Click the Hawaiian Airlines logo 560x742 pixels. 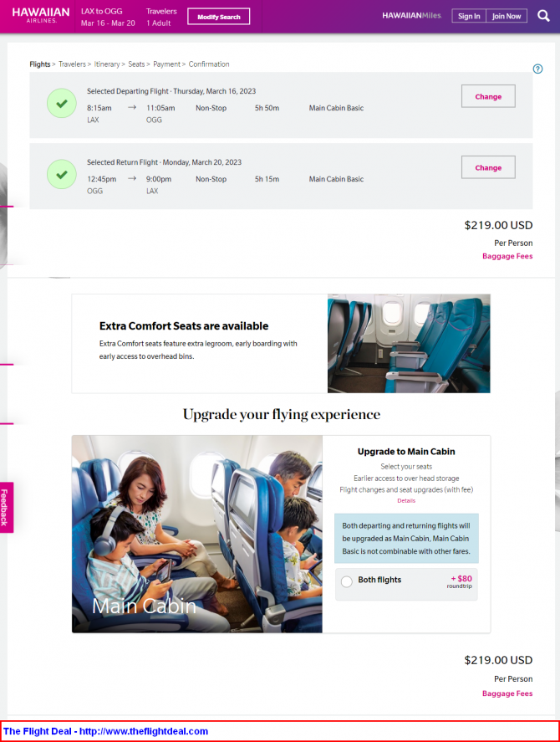[41, 15]
